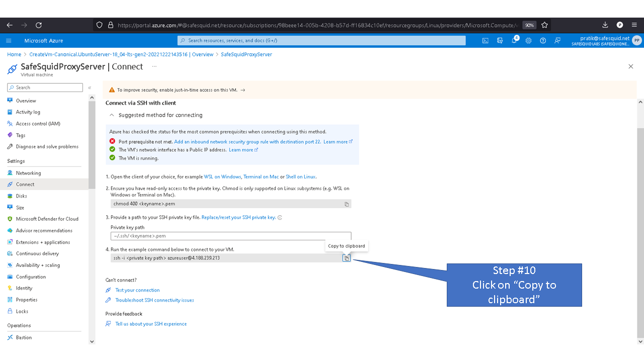This screenshot has height=362, width=644.
Task: Open the CreateVm-Canonical.UbuntuServer Overview breadcrumb
Action: point(121,54)
